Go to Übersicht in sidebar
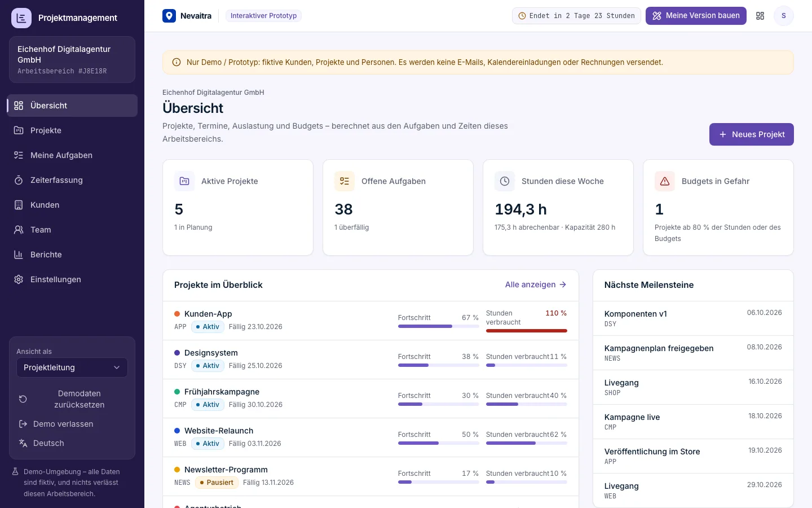This screenshot has height=508, width=812. coord(72,106)
